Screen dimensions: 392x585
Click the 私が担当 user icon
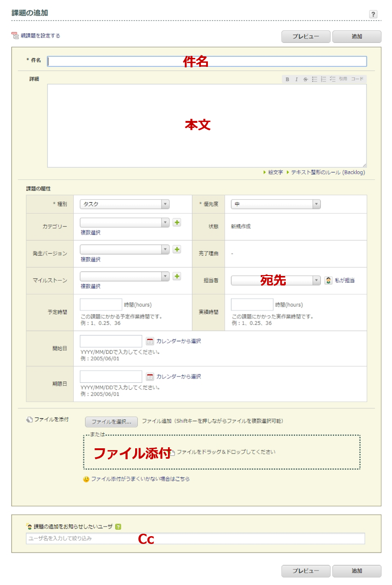(328, 280)
